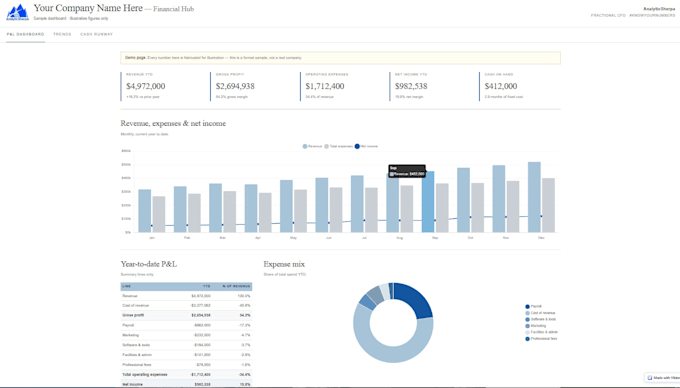Toggle Software & tools in the Expense mix legend
680x388 pixels.
[x=540, y=320]
